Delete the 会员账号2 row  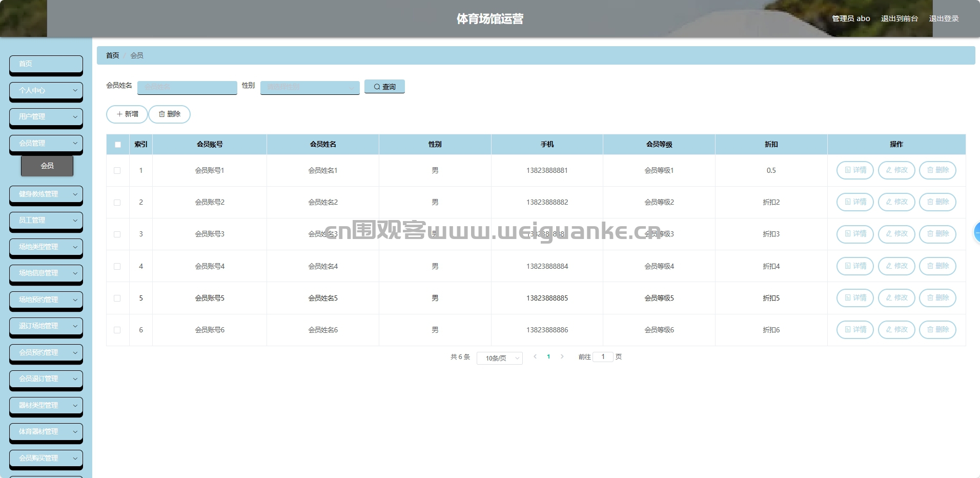[x=937, y=202]
